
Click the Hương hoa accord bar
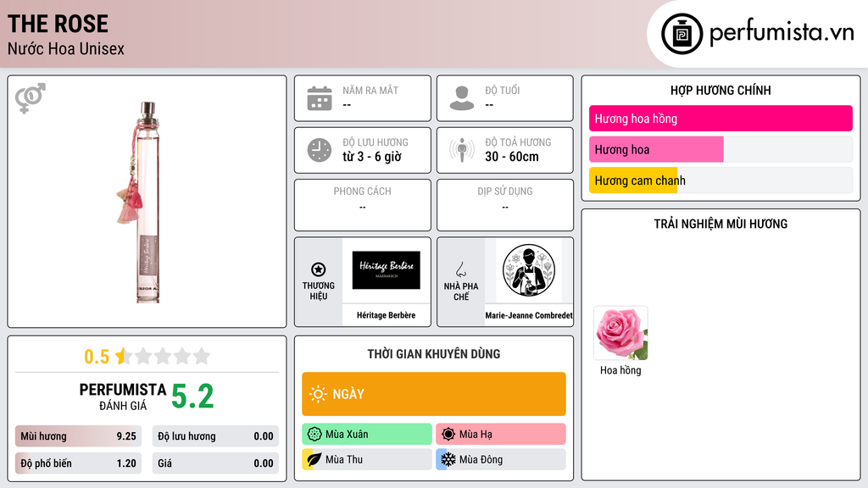pos(721,149)
